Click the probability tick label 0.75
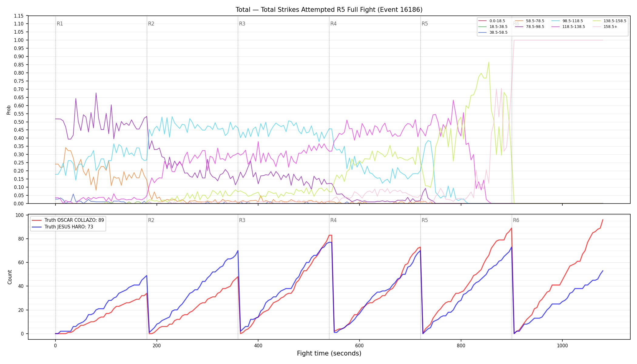 [x=19, y=81]
